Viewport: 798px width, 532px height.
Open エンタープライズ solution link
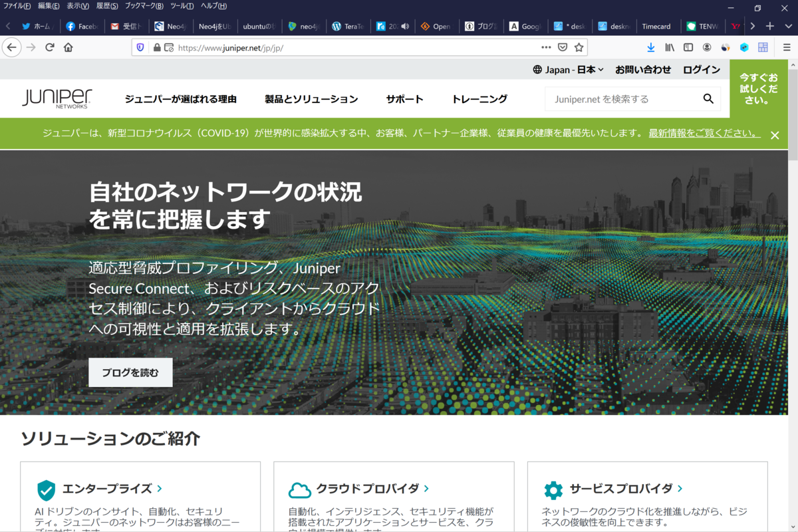112,489
